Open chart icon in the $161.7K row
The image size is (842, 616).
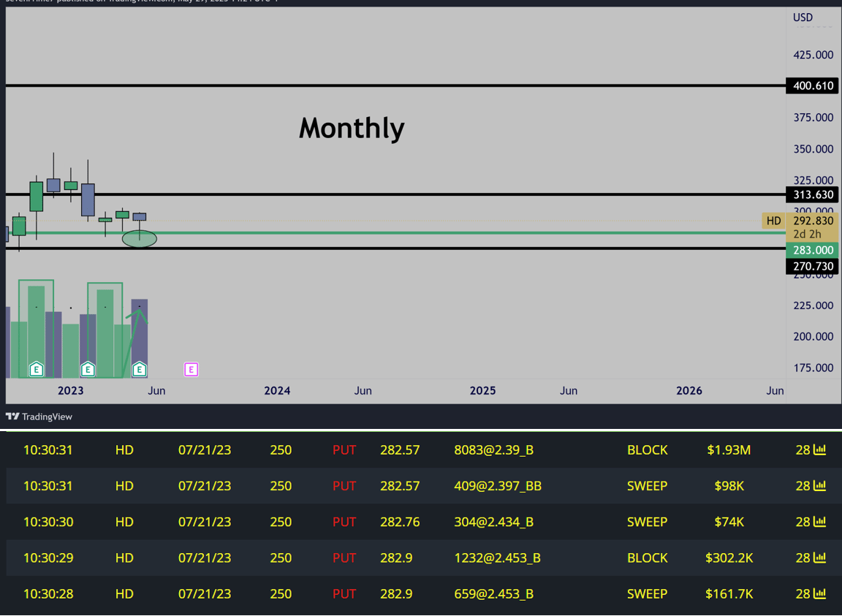click(x=819, y=593)
